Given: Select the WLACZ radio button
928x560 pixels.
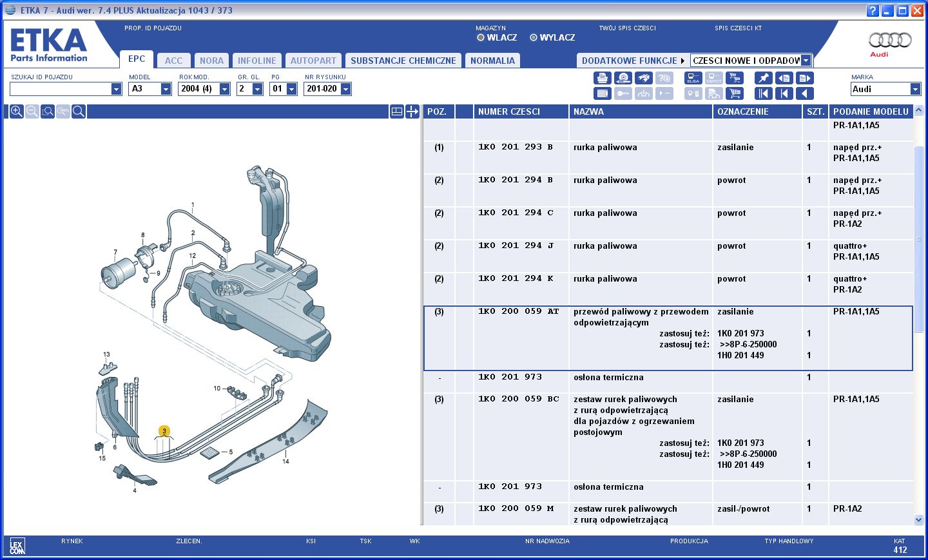Looking at the screenshot, I should [481, 37].
